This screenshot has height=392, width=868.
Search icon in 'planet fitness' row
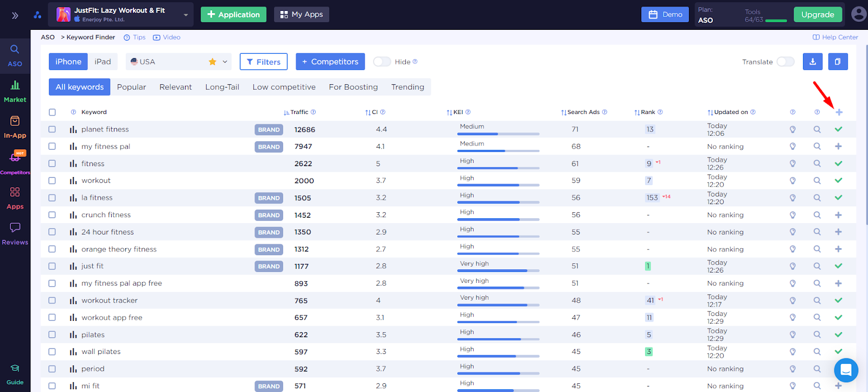[817, 129]
